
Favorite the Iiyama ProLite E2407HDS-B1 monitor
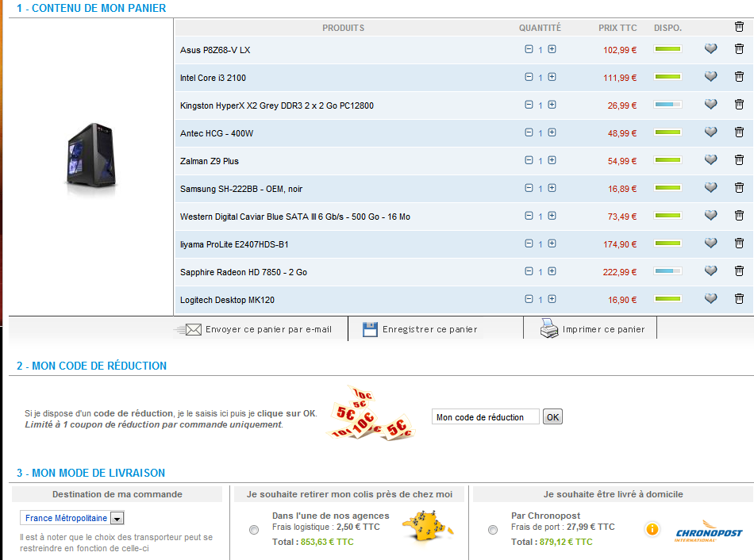pos(710,244)
